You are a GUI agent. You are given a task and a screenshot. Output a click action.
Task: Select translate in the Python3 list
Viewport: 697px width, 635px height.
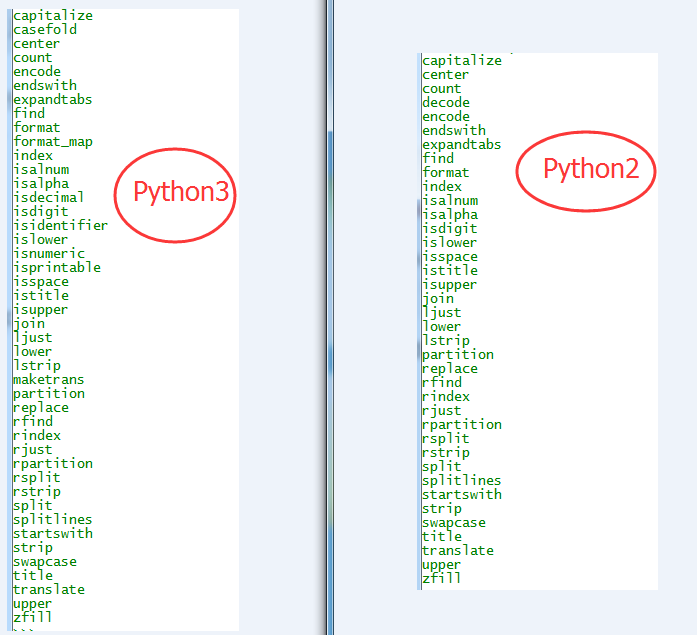click(x=49, y=589)
